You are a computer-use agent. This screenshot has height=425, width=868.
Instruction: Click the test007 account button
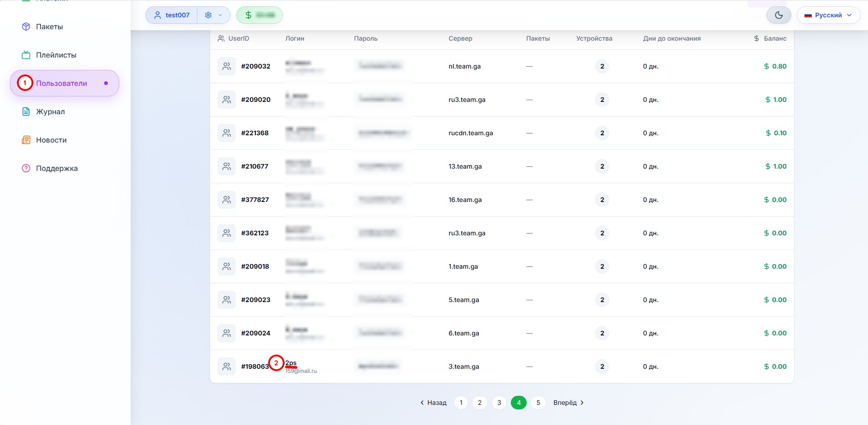pyautogui.click(x=172, y=15)
